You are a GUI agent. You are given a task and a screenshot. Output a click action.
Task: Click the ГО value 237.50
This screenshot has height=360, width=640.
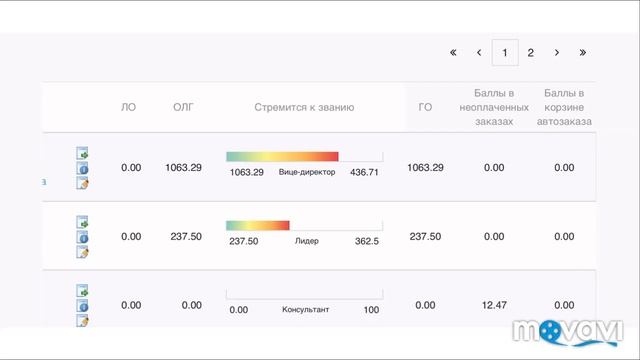coord(425,236)
